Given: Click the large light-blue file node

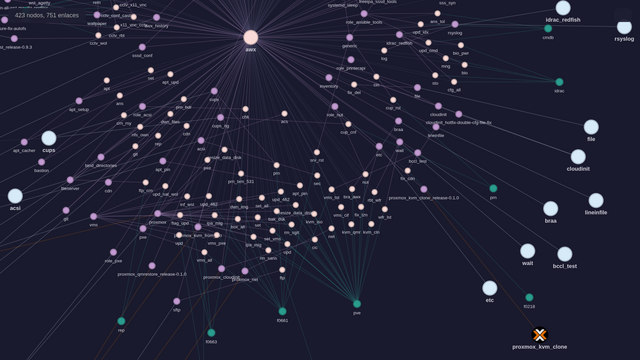Looking at the screenshot, I should (591, 127).
